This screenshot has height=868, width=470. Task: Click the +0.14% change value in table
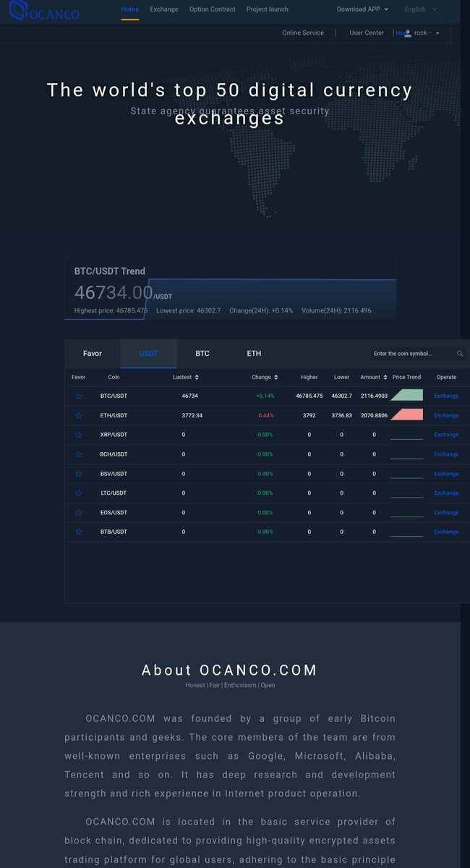[x=265, y=396]
